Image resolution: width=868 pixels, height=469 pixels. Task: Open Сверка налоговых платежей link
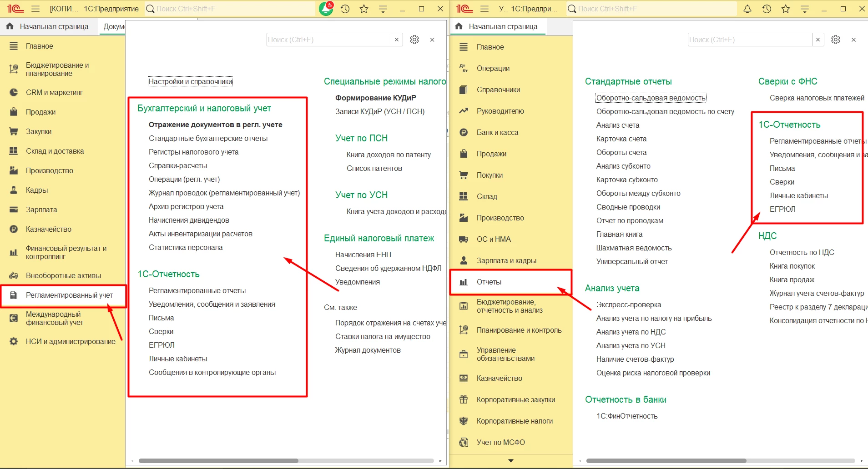(x=817, y=98)
